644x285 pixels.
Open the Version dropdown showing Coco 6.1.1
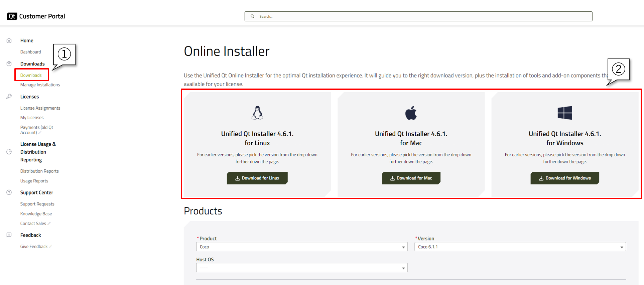520,247
